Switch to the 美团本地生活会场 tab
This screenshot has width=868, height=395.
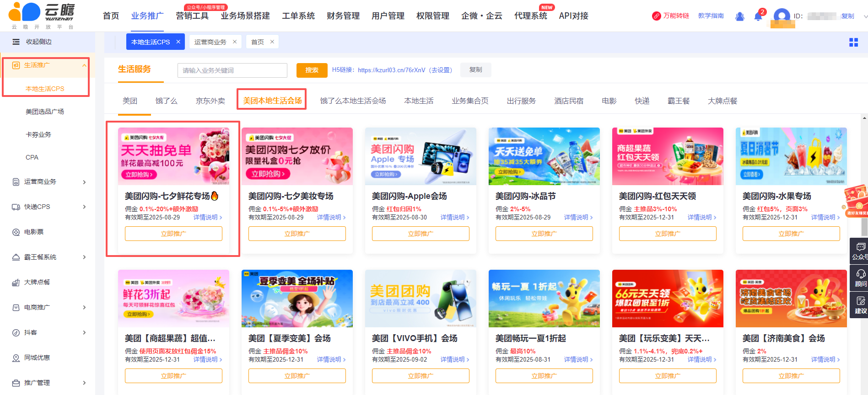click(272, 101)
